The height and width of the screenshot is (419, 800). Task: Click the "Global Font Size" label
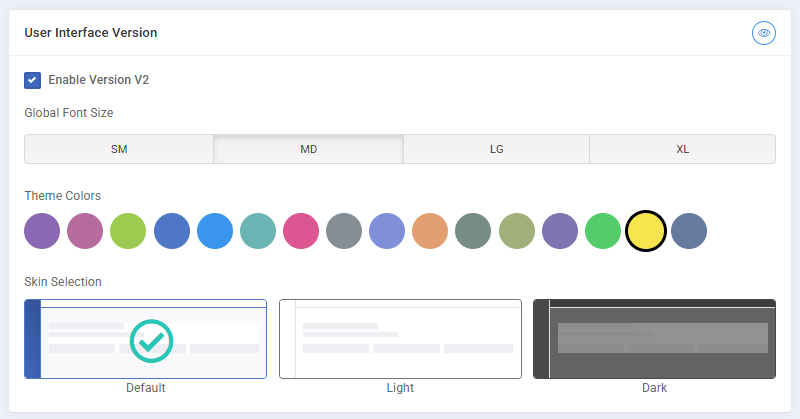(x=69, y=113)
